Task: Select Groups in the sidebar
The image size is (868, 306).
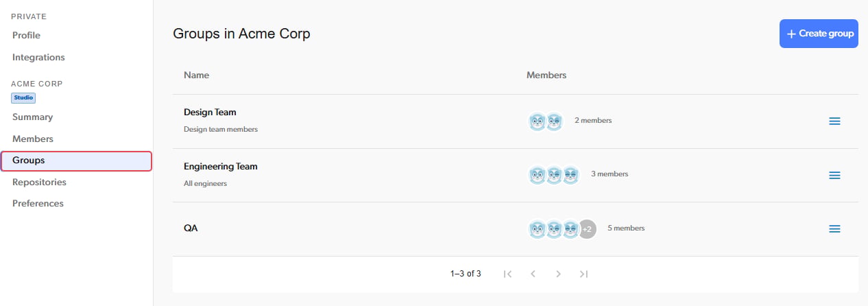Action: [76, 161]
